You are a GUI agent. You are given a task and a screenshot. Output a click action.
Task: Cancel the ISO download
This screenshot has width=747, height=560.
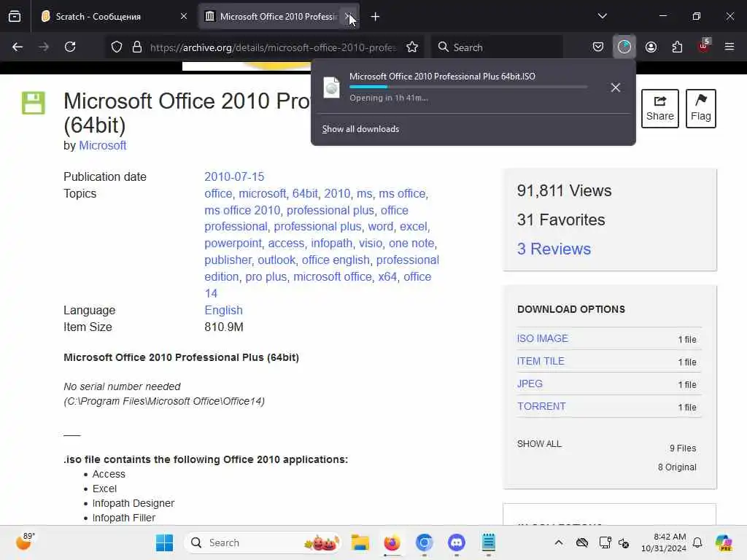(616, 87)
